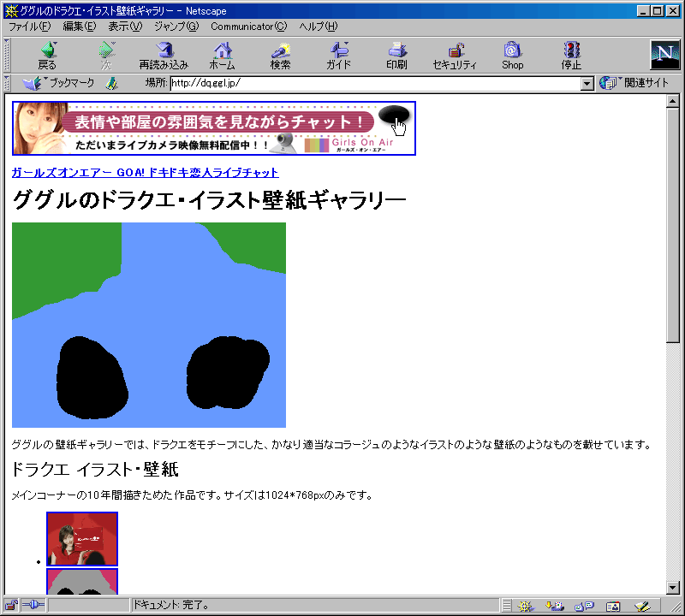685x616 pixels.
Task: Open the ファイル(F) menu
Action: [30, 27]
